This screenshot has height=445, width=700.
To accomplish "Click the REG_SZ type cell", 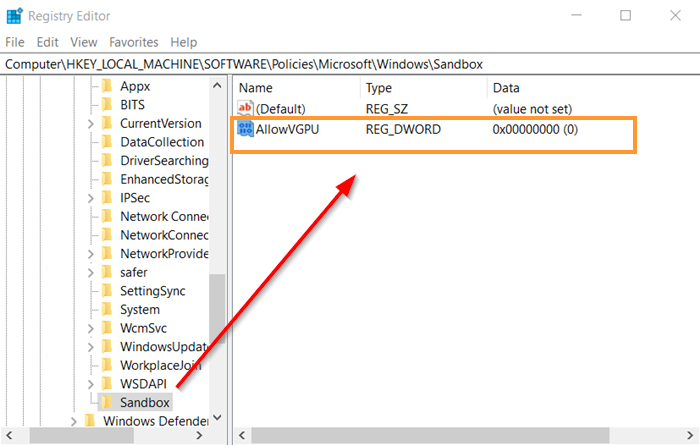I will (387, 109).
